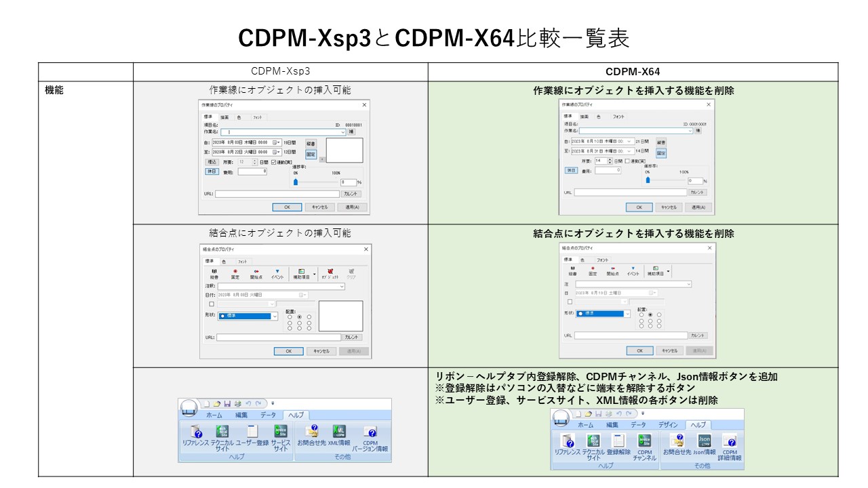868x488 pixels.
Task: Check the empty checkbox below 日付 in 結合点のプロパティ
Action: [212, 304]
